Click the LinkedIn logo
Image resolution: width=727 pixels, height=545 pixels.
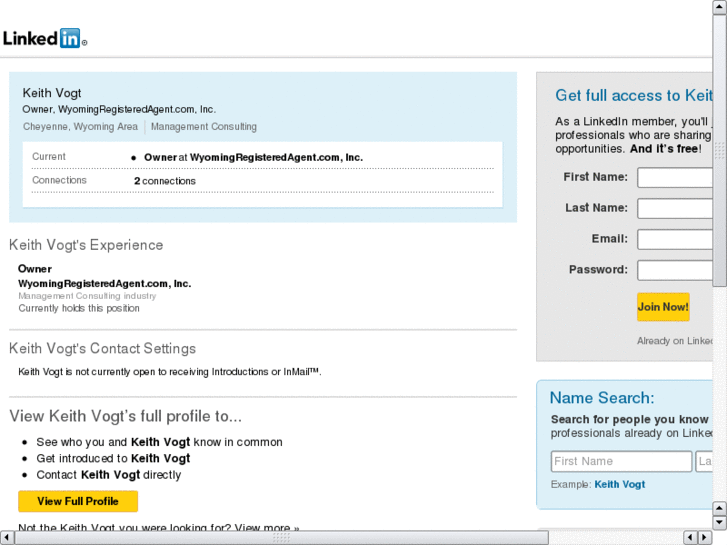coord(44,39)
